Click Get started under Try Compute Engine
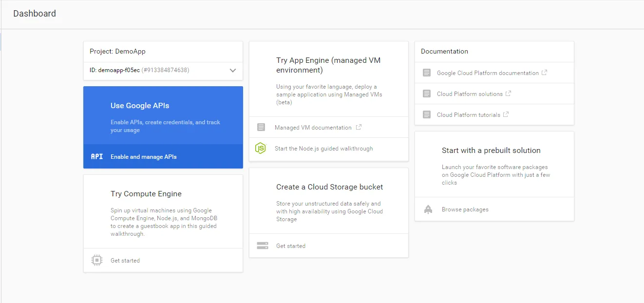 tap(125, 261)
